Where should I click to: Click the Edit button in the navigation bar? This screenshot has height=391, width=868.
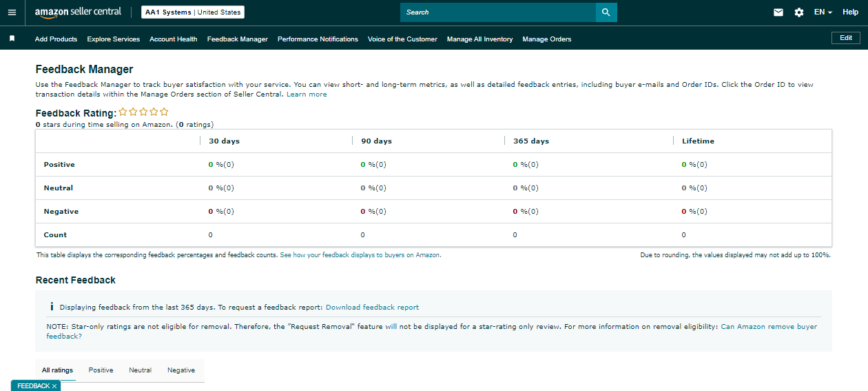point(846,38)
